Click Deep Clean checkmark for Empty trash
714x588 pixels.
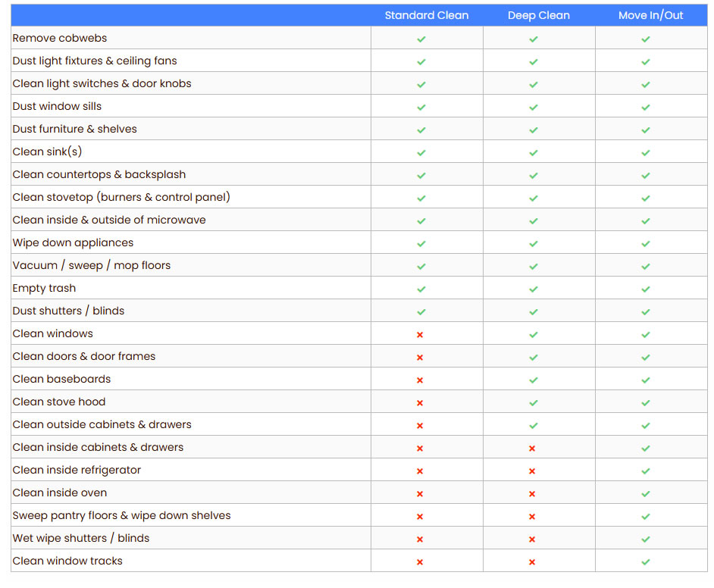[534, 289]
